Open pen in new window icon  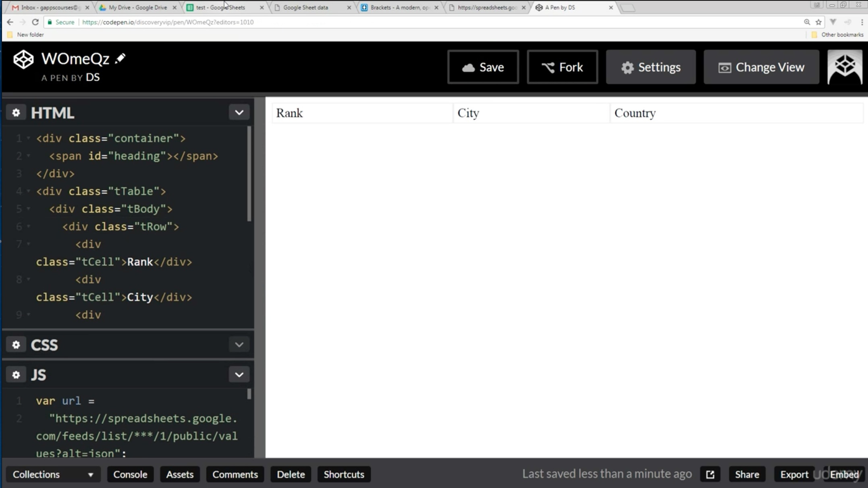[x=710, y=474]
